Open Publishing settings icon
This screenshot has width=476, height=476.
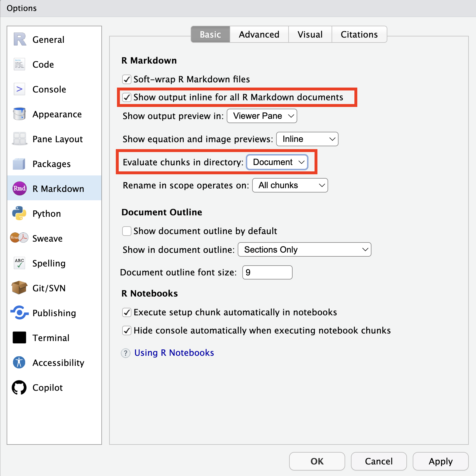tap(19, 313)
